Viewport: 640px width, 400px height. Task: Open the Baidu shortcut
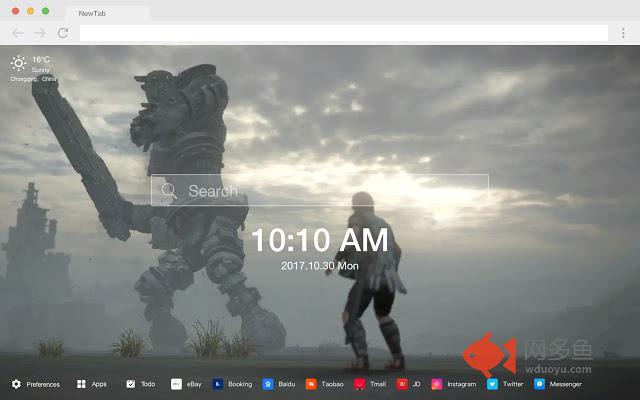268,384
